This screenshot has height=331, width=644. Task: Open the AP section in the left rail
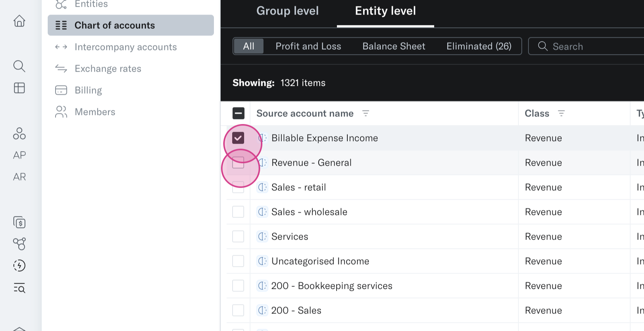coord(19,155)
